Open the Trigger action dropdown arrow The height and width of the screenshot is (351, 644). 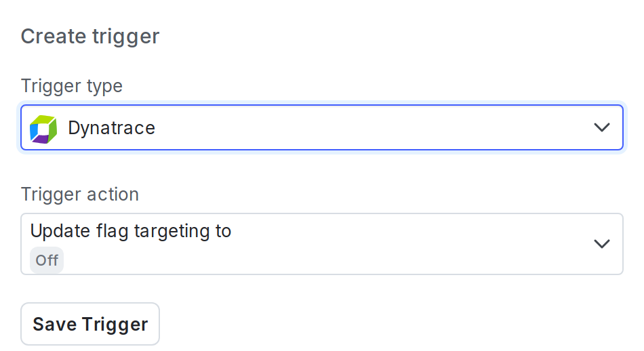601,244
